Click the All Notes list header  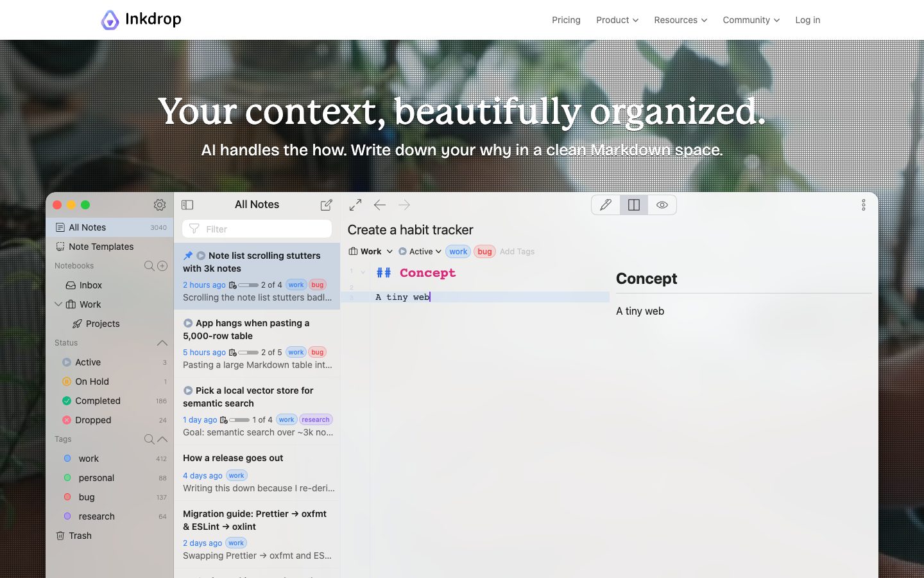pyautogui.click(x=257, y=205)
